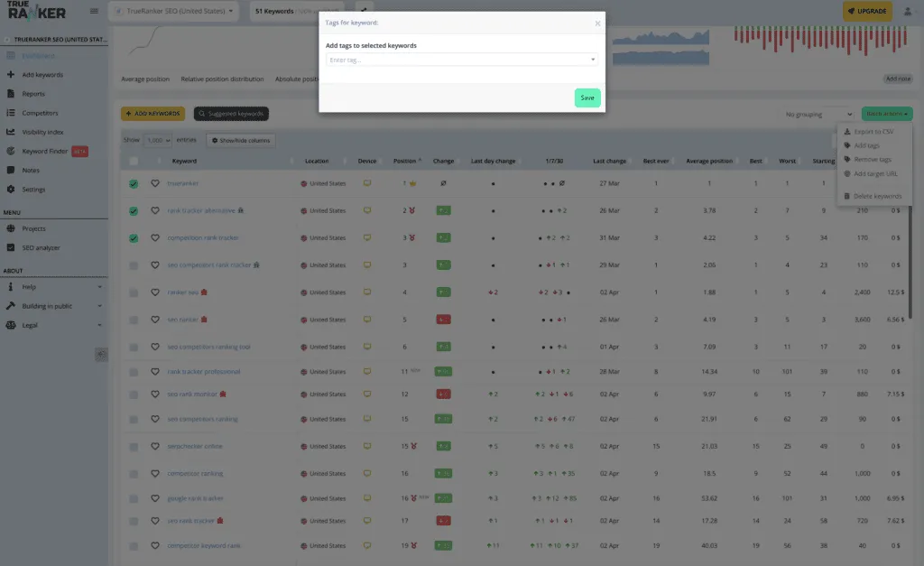924x566 pixels.
Task: Uncheck competition rank tracker checkbox
Action: (x=134, y=238)
